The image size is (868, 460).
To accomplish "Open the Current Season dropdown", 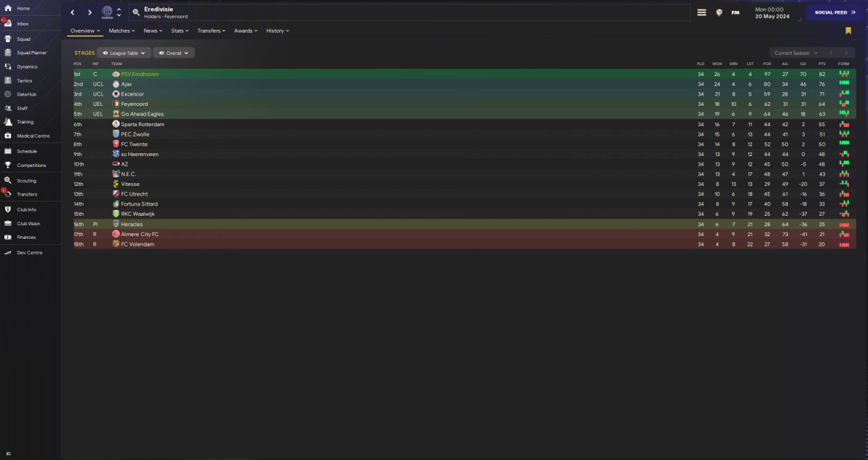I will [x=796, y=53].
